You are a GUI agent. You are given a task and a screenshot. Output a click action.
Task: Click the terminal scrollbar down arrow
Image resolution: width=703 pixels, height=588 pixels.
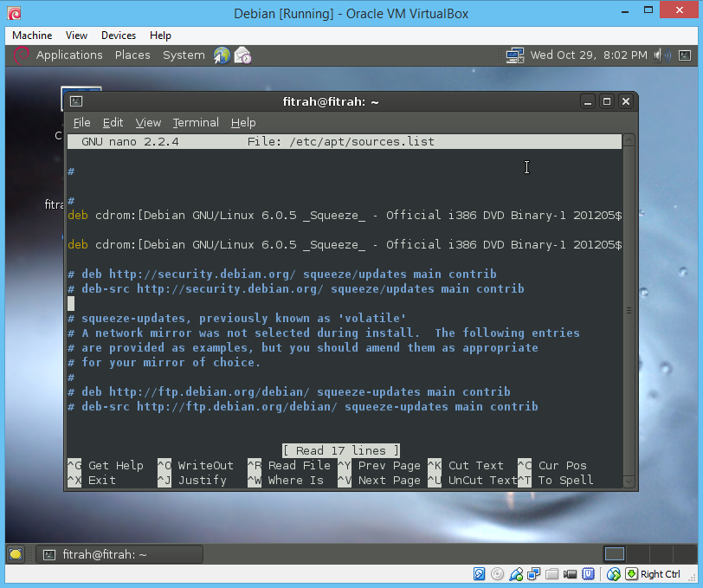click(x=629, y=481)
